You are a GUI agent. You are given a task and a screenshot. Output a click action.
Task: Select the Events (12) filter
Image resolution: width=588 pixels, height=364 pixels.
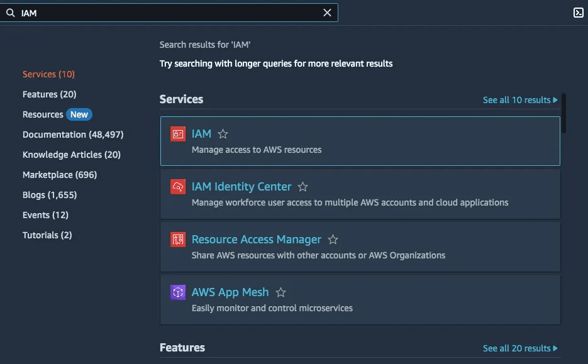(45, 215)
